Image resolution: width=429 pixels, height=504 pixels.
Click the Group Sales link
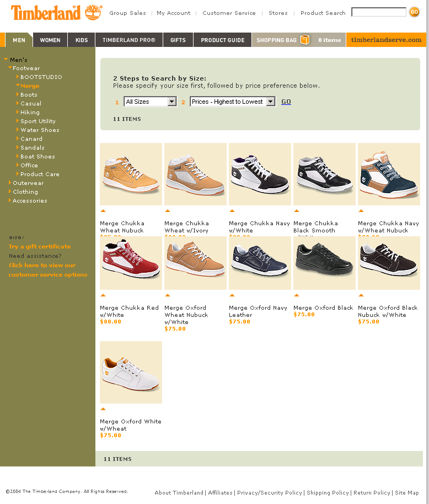click(127, 13)
